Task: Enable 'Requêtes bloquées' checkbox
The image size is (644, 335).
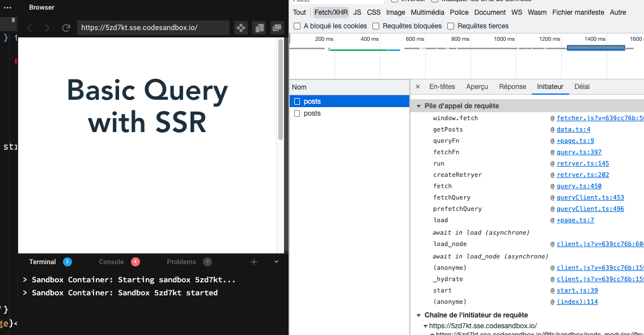Action: 376,26
